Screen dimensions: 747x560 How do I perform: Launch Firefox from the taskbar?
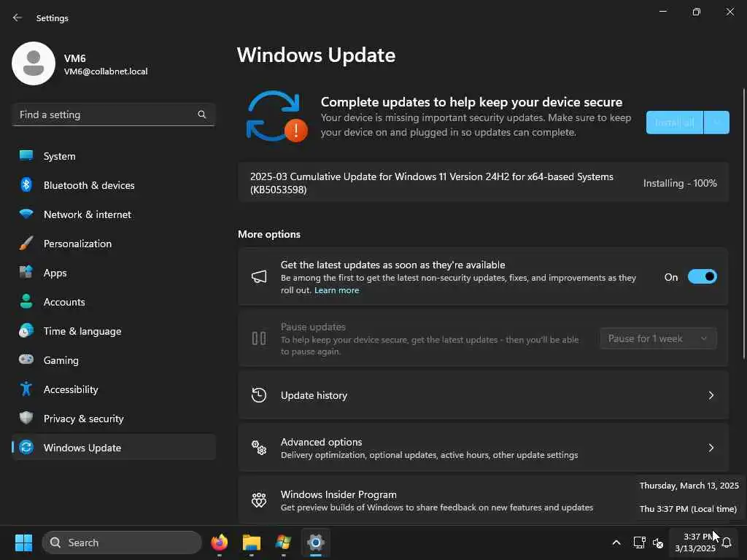(x=220, y=542)
